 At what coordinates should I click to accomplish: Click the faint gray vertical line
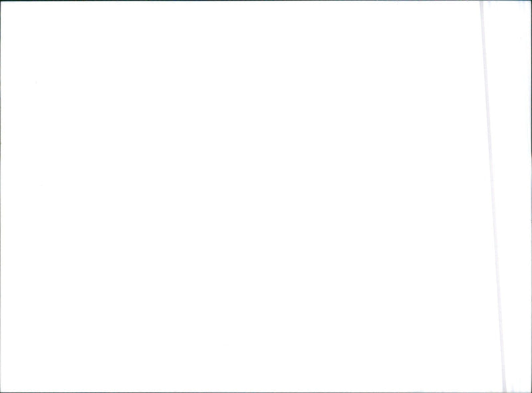point(493,197)
